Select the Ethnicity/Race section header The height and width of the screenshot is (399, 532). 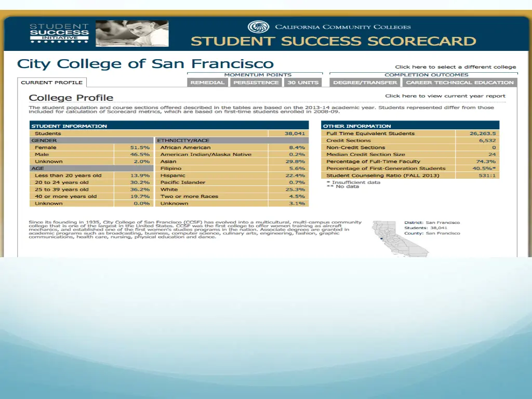click(232, 140)
